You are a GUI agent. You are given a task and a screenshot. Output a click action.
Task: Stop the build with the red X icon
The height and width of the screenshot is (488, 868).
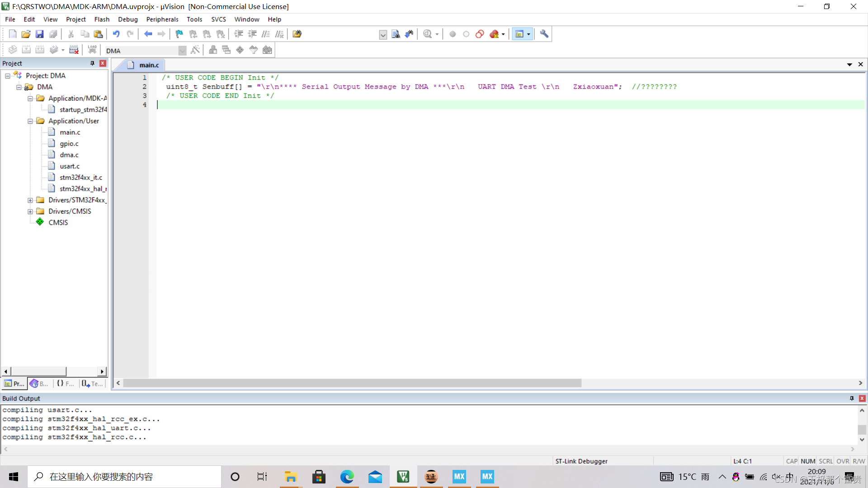click(74, 50)
